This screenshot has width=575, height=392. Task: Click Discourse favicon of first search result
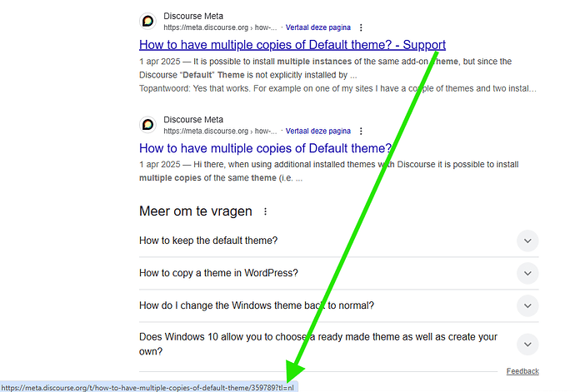pyautogui.click(x=148, y=21)
